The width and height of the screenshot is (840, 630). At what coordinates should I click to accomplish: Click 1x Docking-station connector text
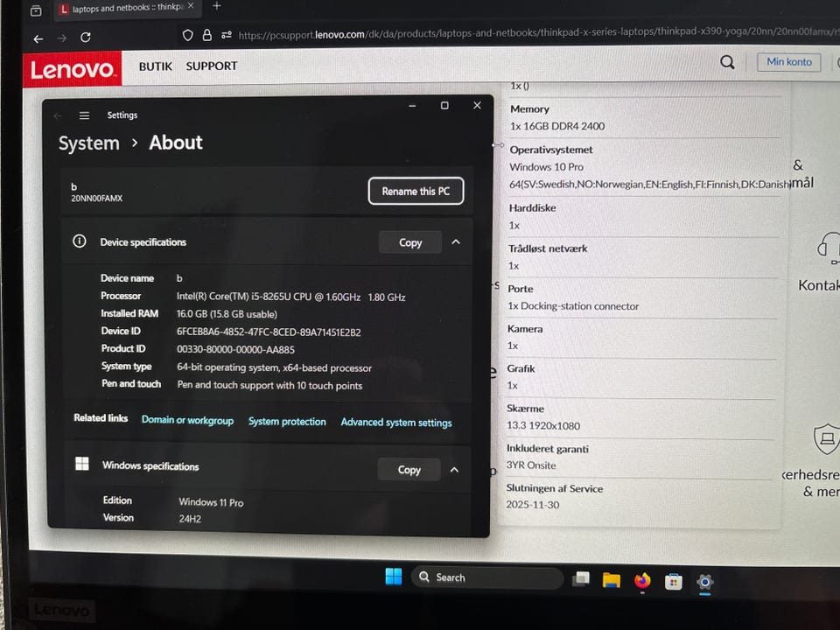[573, 306]
